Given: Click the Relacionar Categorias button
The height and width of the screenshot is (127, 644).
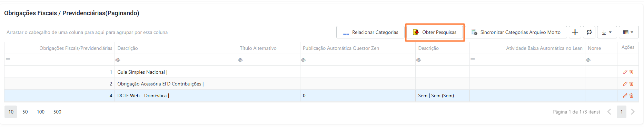Looking at the screenshot, I should (x=370, y=32).
